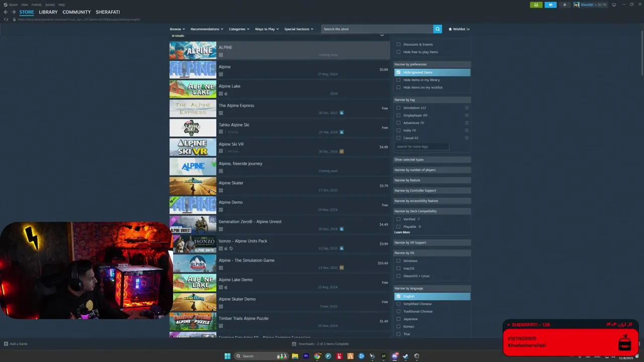Click review icon on Alpine - The Simulation Game
644x362 pixels.
point(342,267)
